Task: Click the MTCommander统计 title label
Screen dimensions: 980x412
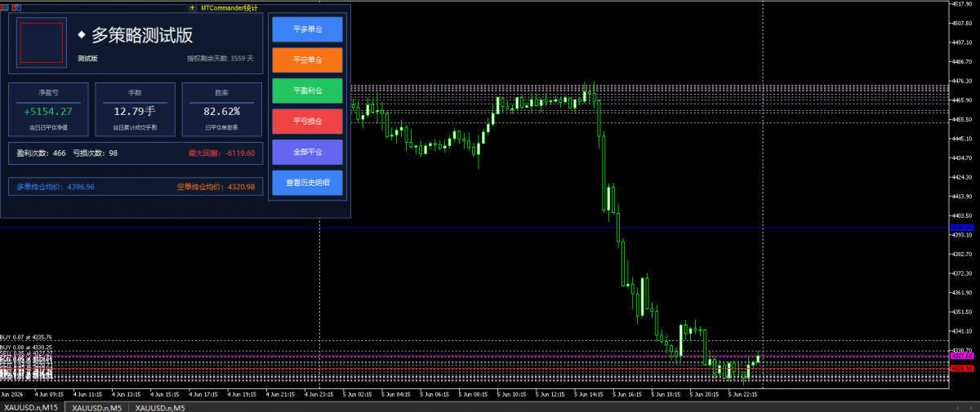Action: point(229,7)
